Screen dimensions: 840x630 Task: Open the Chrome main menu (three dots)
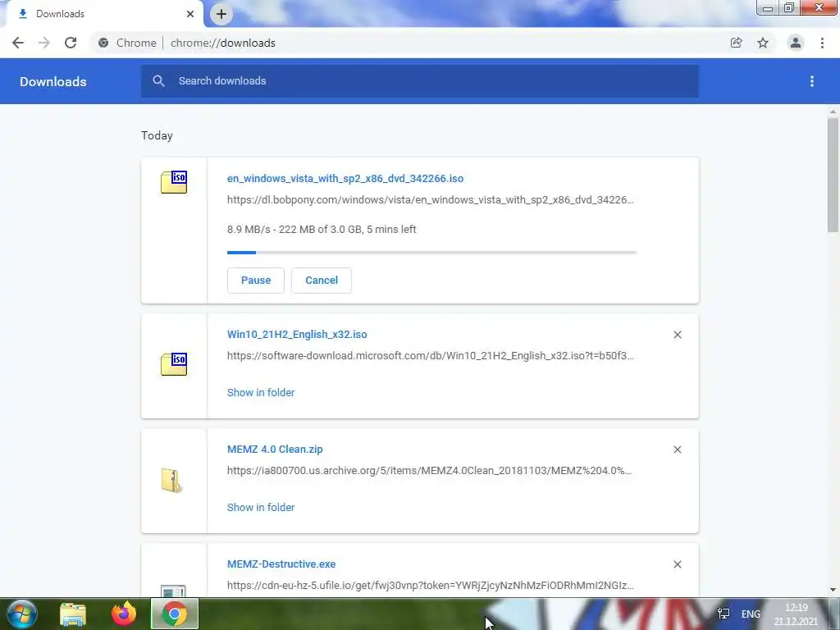pyautogui.click(x=822, y=43)
